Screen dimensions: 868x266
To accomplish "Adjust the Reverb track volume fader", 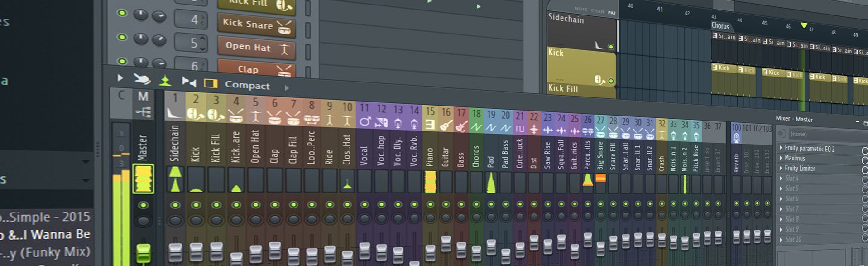I will pos(736,237).
